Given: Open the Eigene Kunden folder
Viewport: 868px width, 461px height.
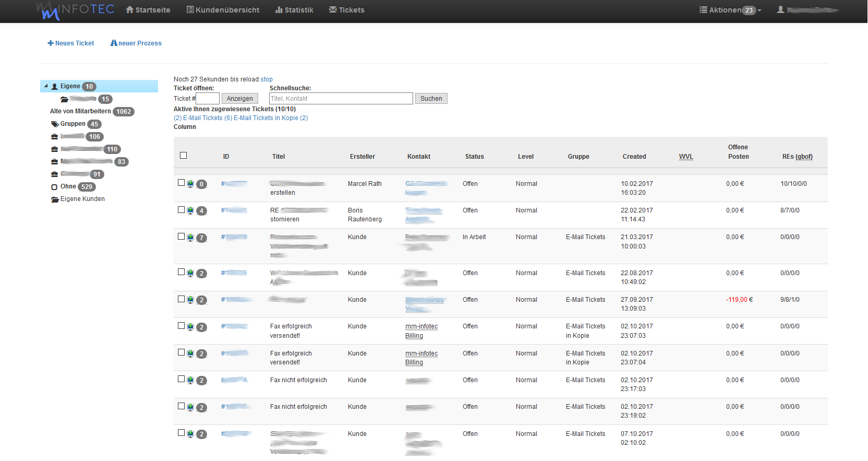Looking at the screenshot, I should pyautogui.click(x=78, y=199).
